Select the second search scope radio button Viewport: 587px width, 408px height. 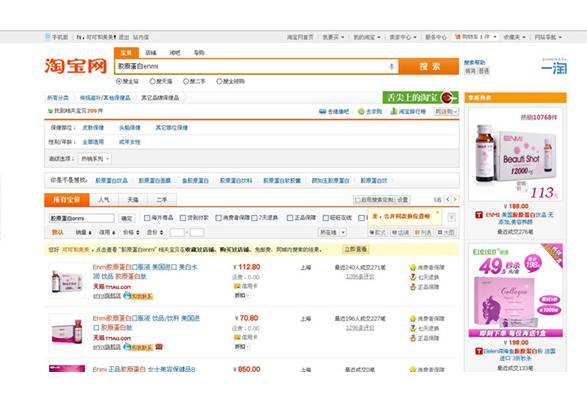(x=152, y=81)
